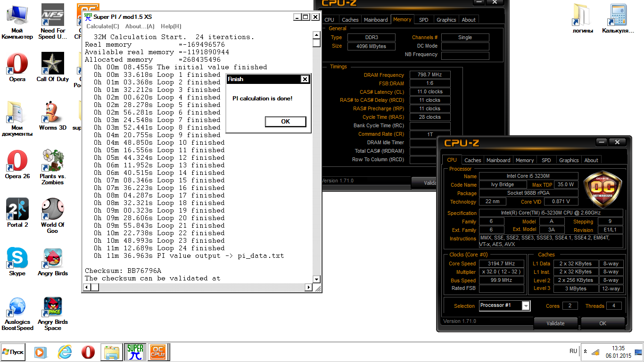Click the DRAM Frequency value 798.7 MHz

(430, 75)
